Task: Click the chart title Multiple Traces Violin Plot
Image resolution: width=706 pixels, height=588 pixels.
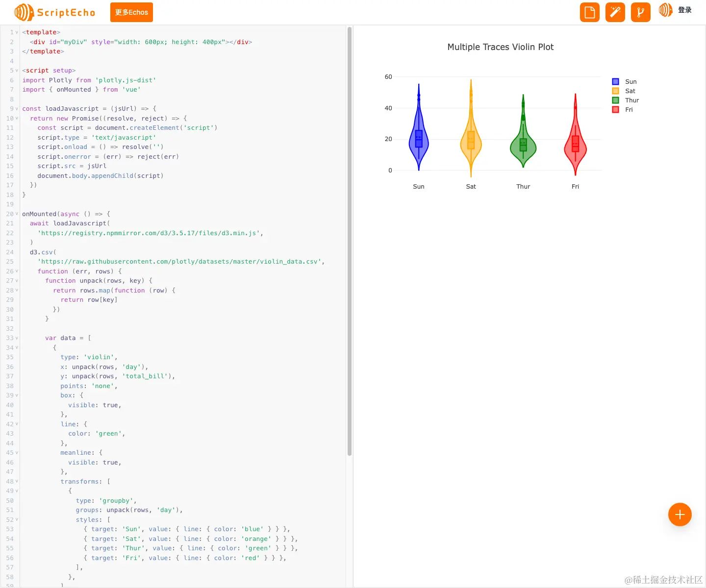Action: [x=501, y=47]
